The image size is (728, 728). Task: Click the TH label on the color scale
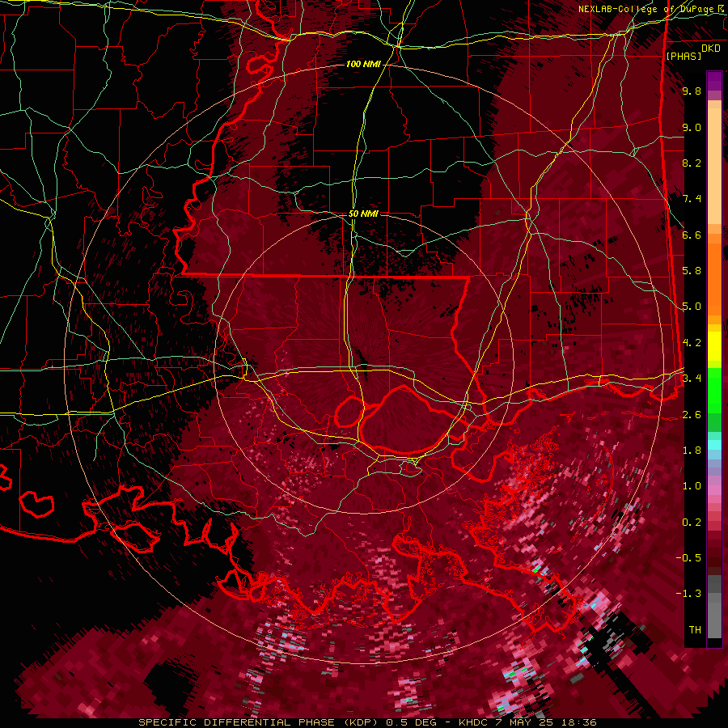click(x=695, y=630)
